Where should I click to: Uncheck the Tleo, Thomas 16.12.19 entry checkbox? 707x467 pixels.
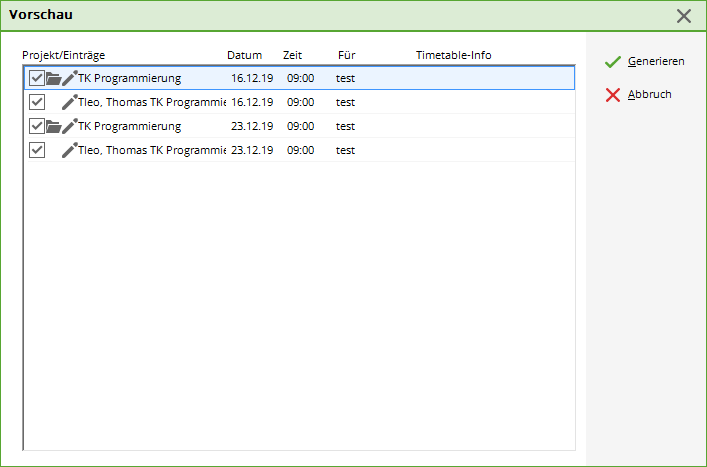pyautogui.click(x=37, y=102)
